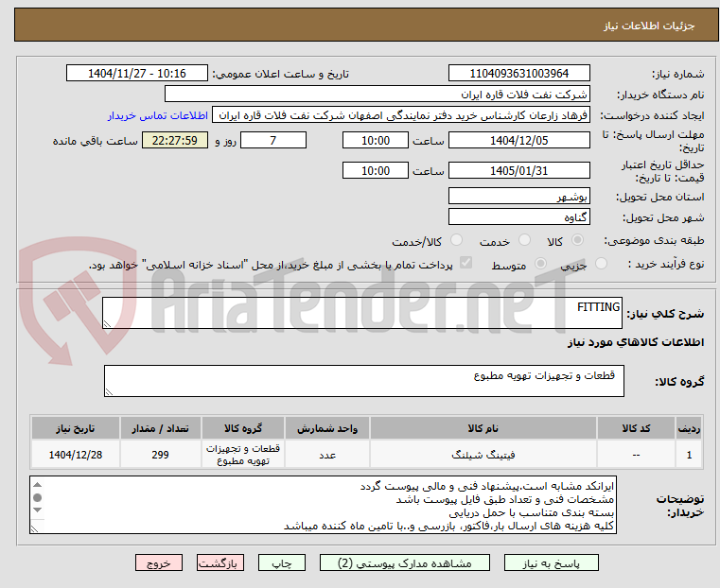720x588 pixels.
Task: Click the response deadline date 1404/12/05
Action: click(x=518, y=140)
